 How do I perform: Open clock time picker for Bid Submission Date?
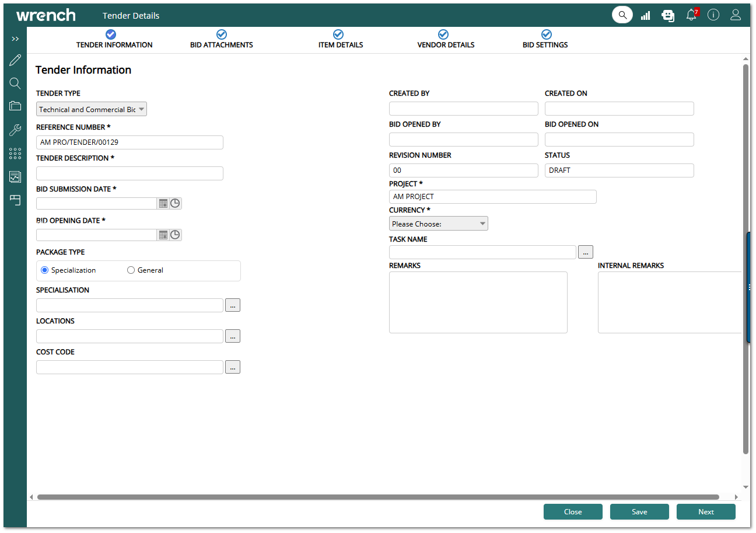point(175,204)
